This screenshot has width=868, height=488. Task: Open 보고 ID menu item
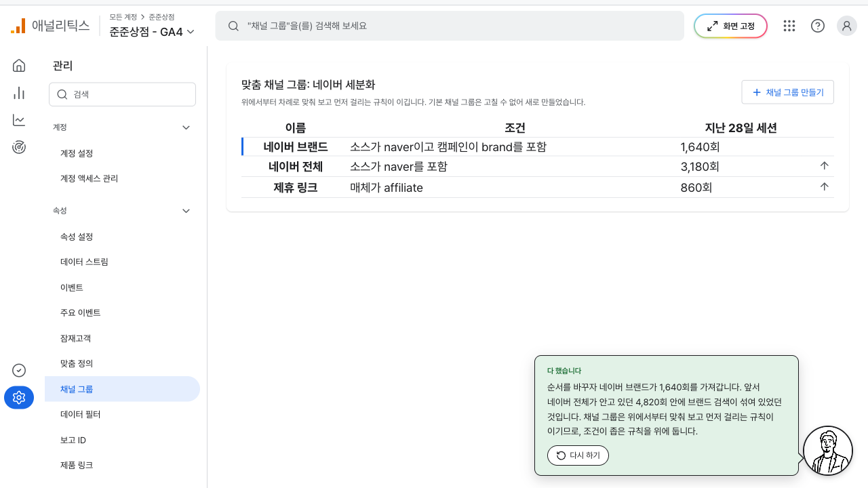122,440
